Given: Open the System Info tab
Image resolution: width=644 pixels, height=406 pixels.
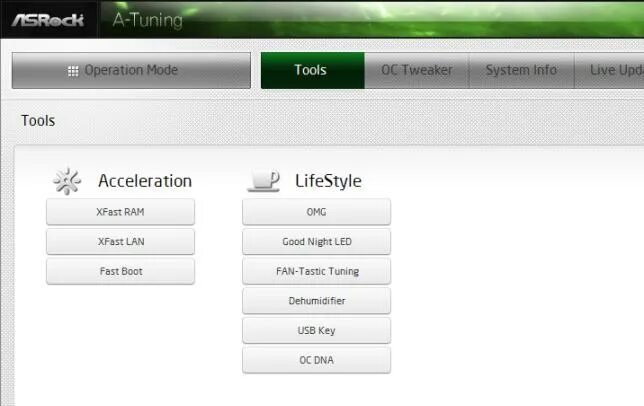Looking at the screenshot, I should tap(522, 70).
